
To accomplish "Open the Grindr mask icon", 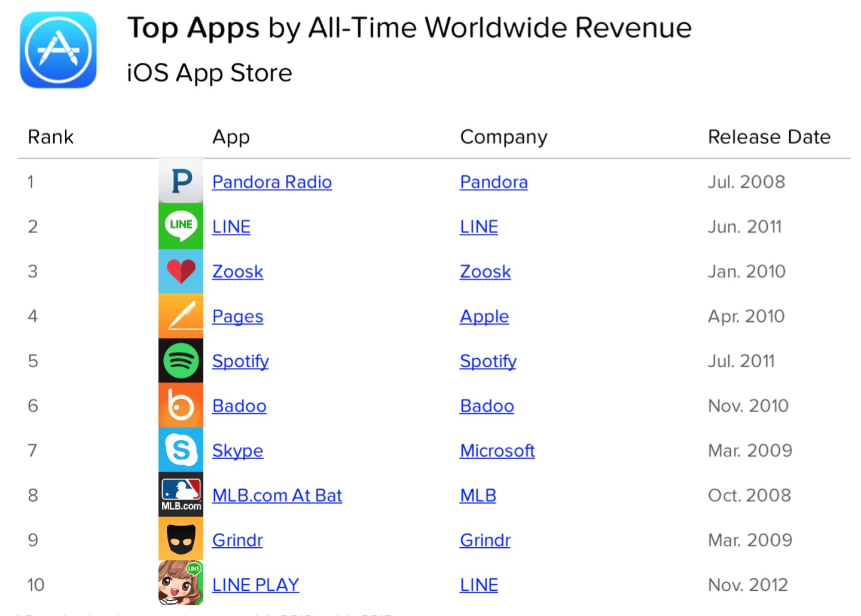I will pos(181,539).
